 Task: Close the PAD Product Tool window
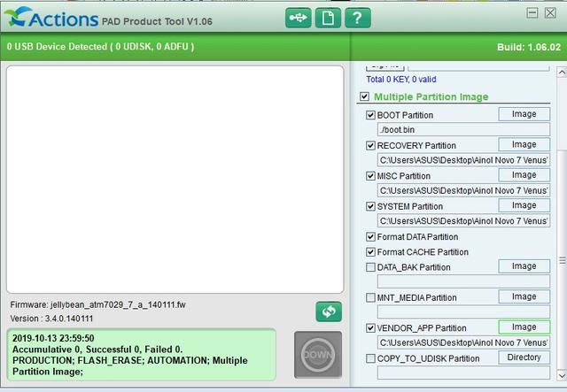click(x=550, y=13)
